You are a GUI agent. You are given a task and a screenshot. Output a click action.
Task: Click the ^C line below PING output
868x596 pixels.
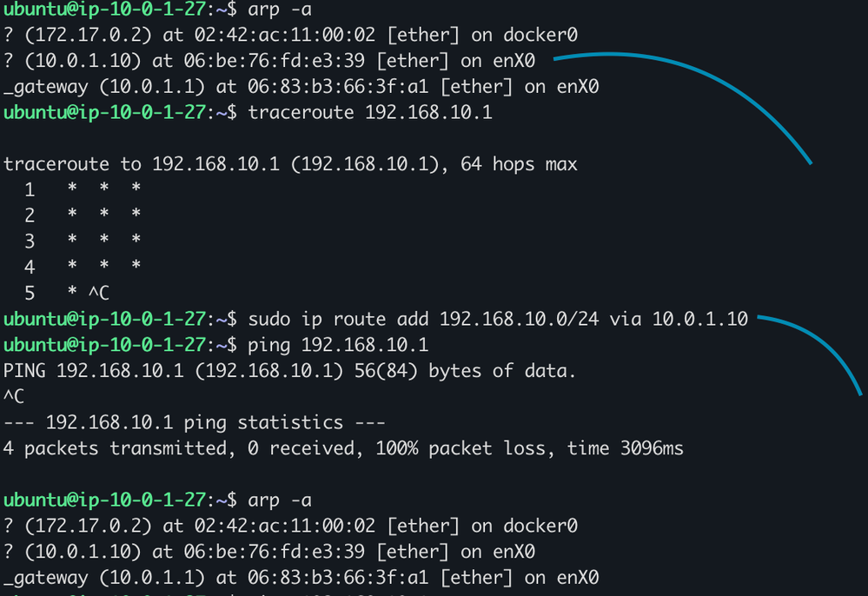(x=15, y=397)
